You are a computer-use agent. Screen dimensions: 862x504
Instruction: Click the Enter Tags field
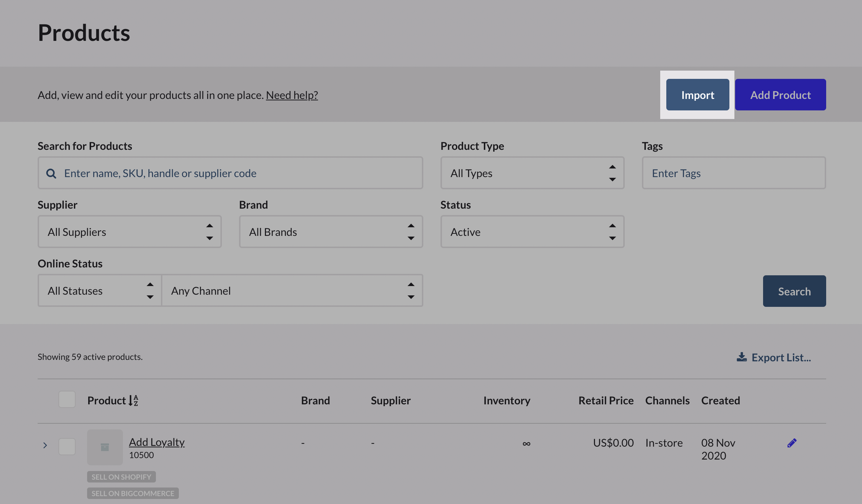(734, 173)
